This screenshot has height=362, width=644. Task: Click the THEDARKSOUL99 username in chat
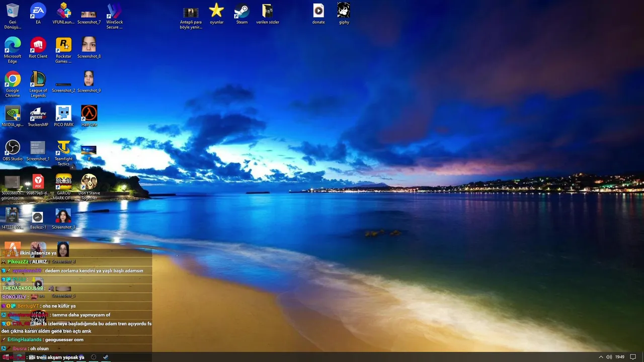pos(23,288)
